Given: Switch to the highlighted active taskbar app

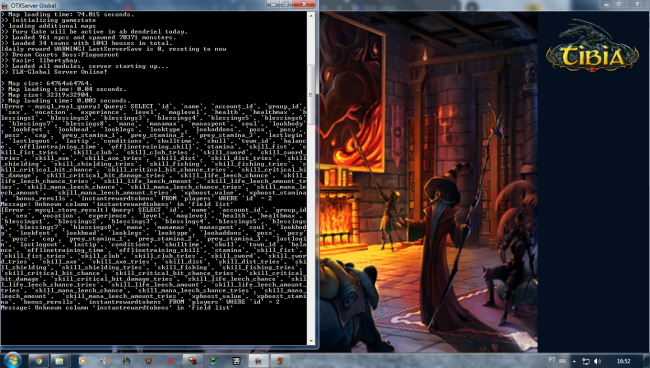Looking at the screenshot, I should (258, 361).
